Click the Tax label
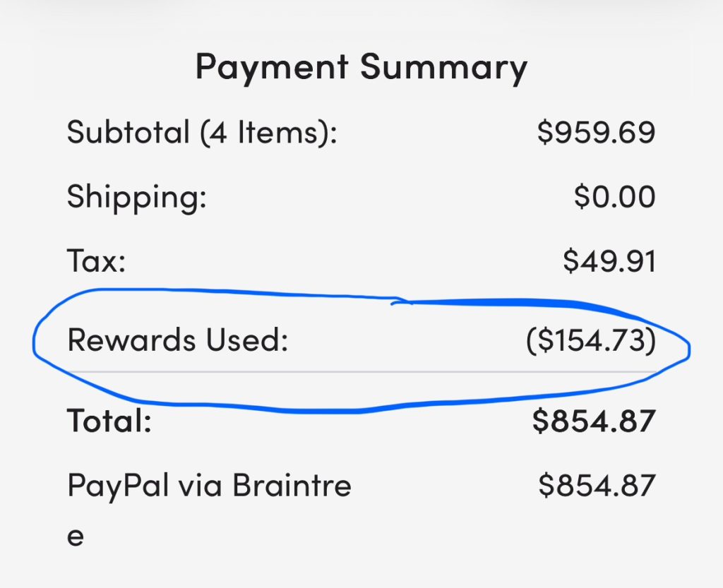 tap(96, 262)
